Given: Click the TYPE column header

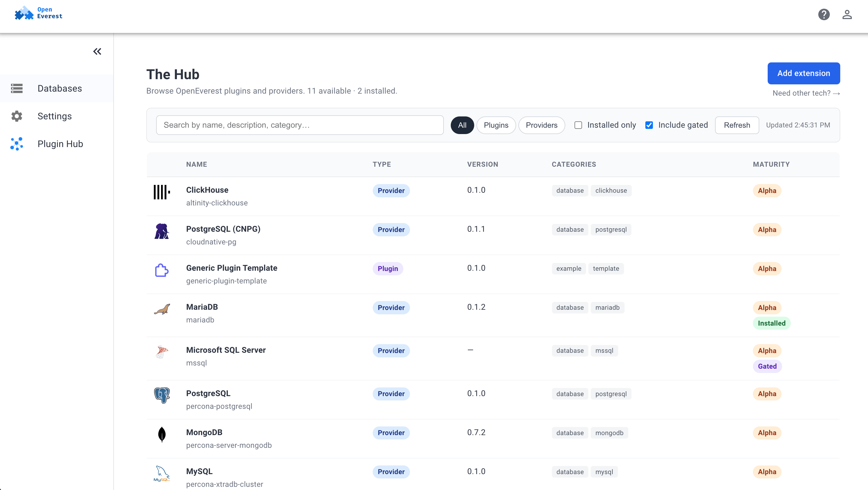Looking at the screenshot, I should (x=382, y=164).
